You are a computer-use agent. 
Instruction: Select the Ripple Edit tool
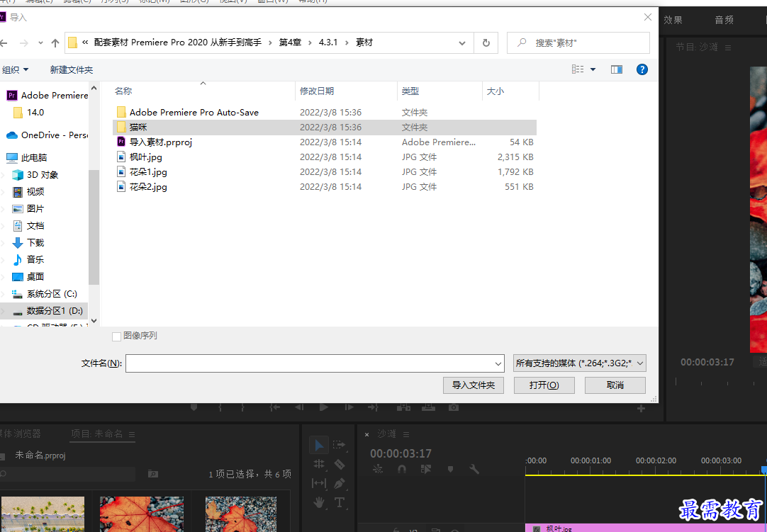(x=319, y=464)
